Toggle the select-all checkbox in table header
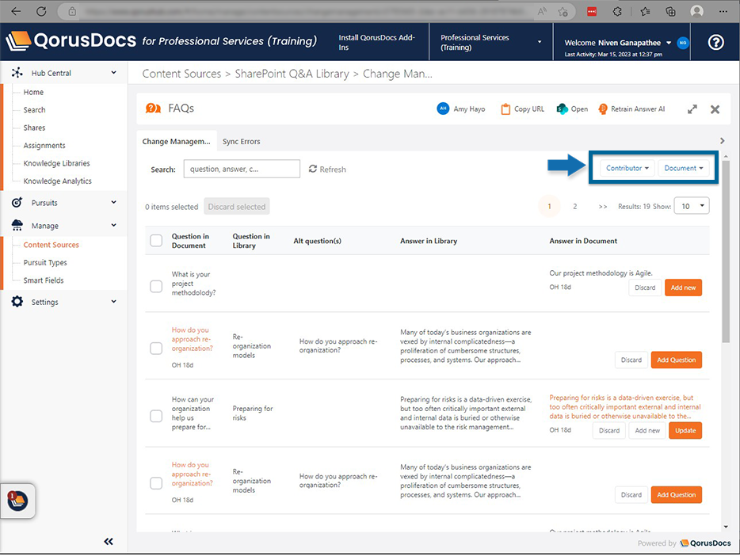This screenshot has width=740, height=560. [x=156, y=241]
